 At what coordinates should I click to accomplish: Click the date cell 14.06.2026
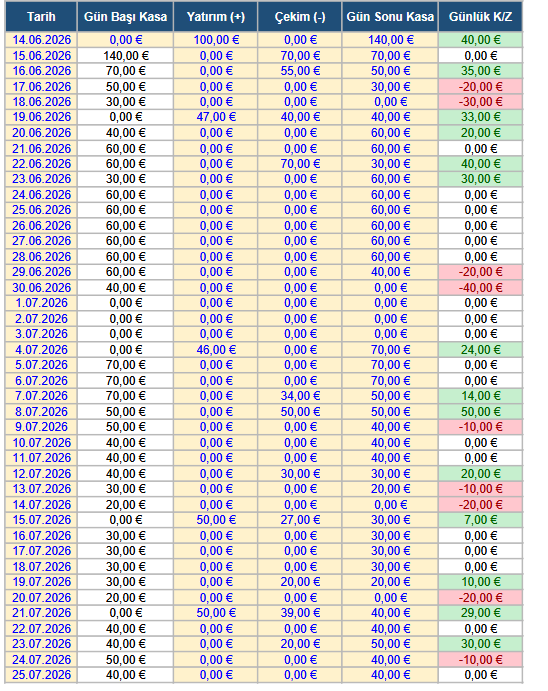click(x=41, y=40)
